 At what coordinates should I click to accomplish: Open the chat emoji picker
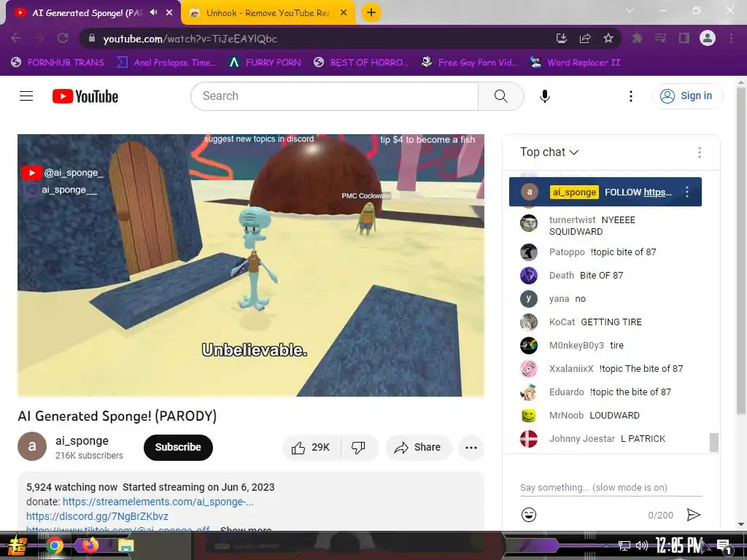[x=529, y=515]
